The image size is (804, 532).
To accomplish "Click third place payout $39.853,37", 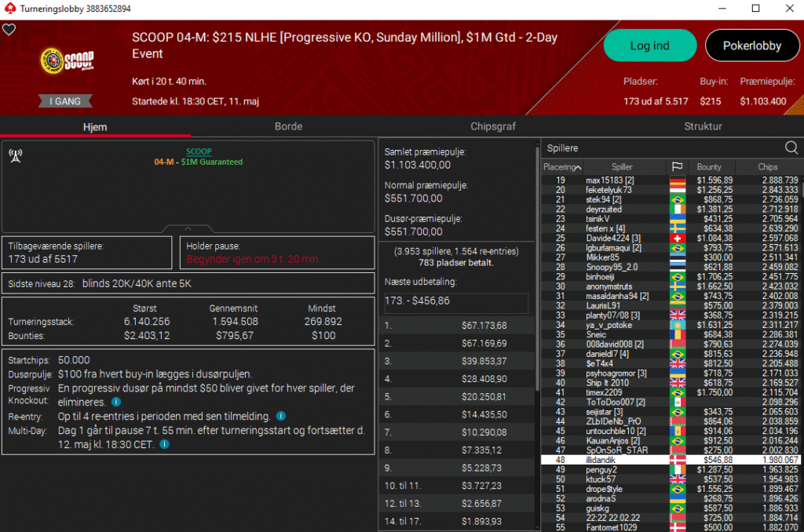I will pos(484,361).
